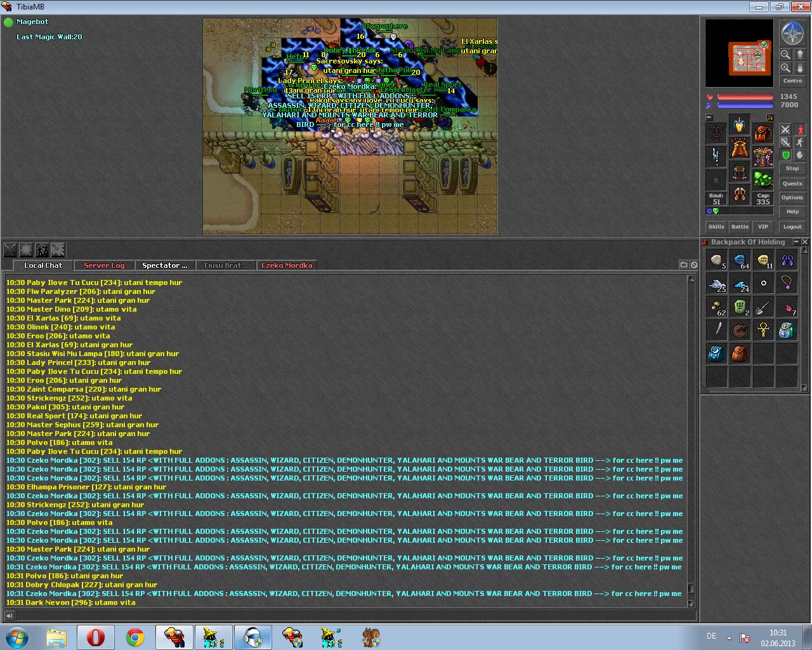This screenshot has height=650, width=812.
Task: Click the spellbook shield slot
Action: tap(763, 157)
